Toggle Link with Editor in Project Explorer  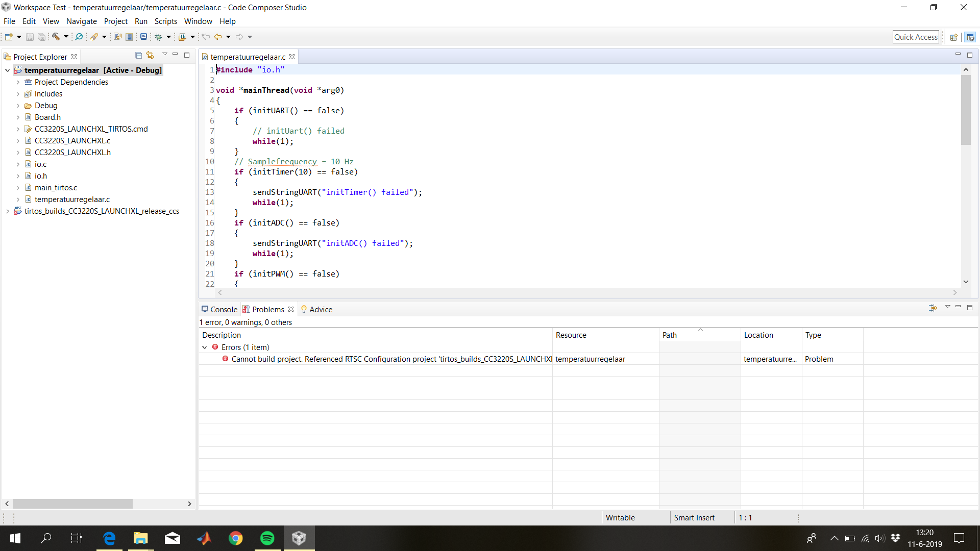pyautogui.click(x=150, y=55)
